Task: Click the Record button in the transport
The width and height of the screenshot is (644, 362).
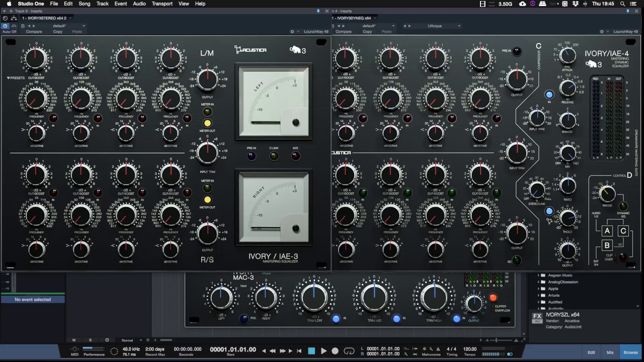Action: 335,351
